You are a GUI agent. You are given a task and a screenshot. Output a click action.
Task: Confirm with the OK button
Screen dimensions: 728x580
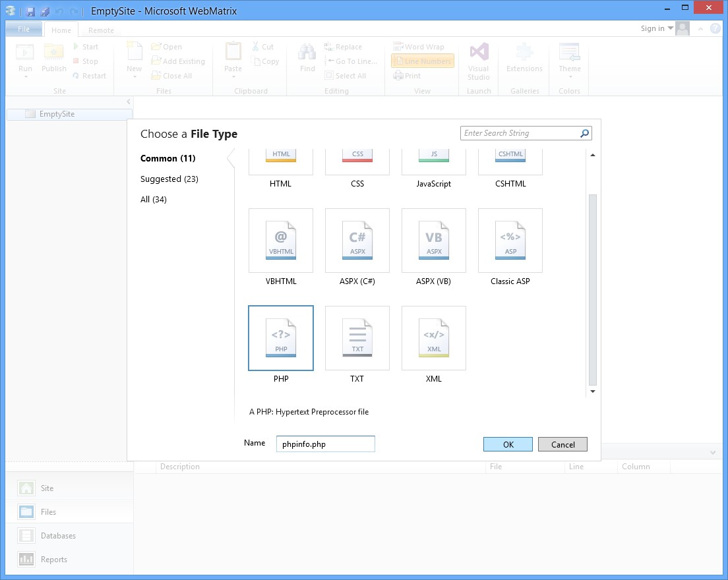point(508,444)
